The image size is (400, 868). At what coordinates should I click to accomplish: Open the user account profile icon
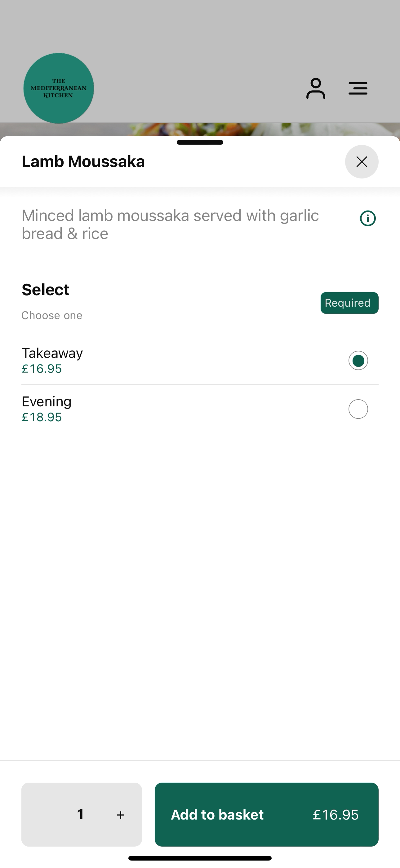315,88
